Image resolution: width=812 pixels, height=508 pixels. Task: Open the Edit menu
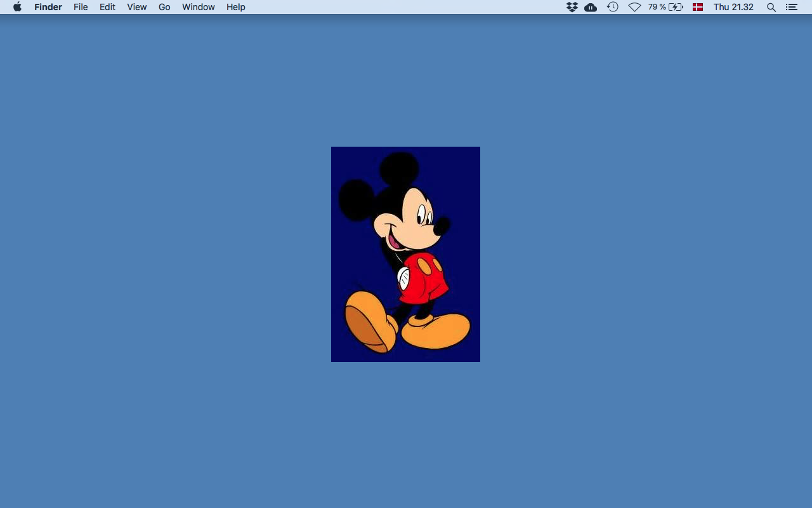coord(107,7)
